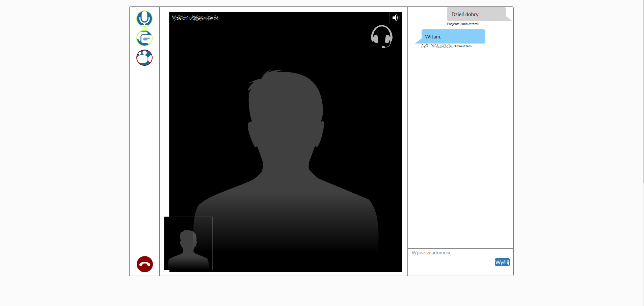Click the blurred name label in video
The width and height of the screenshot is (644, 306).
(195, 18)
